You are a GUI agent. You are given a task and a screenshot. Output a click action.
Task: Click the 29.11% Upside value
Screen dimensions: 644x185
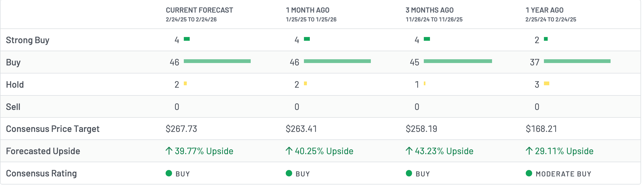coord(564,151)
